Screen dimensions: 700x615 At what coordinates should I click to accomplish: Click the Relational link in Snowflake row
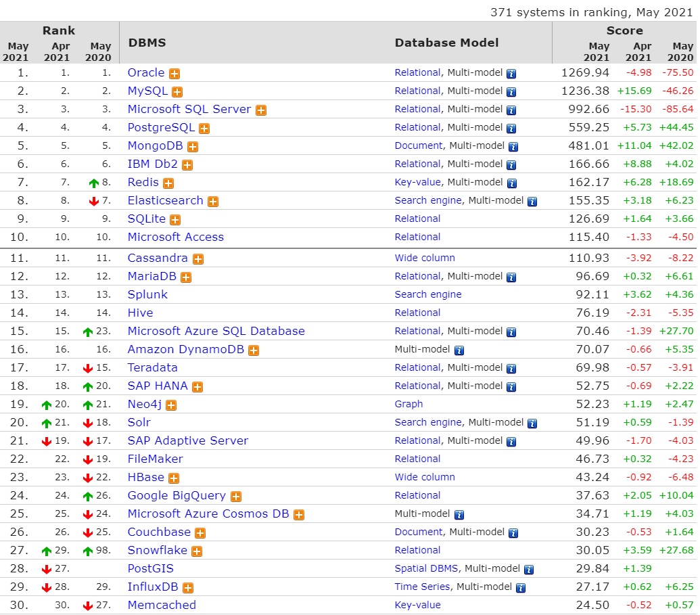(x=417, y=550)
